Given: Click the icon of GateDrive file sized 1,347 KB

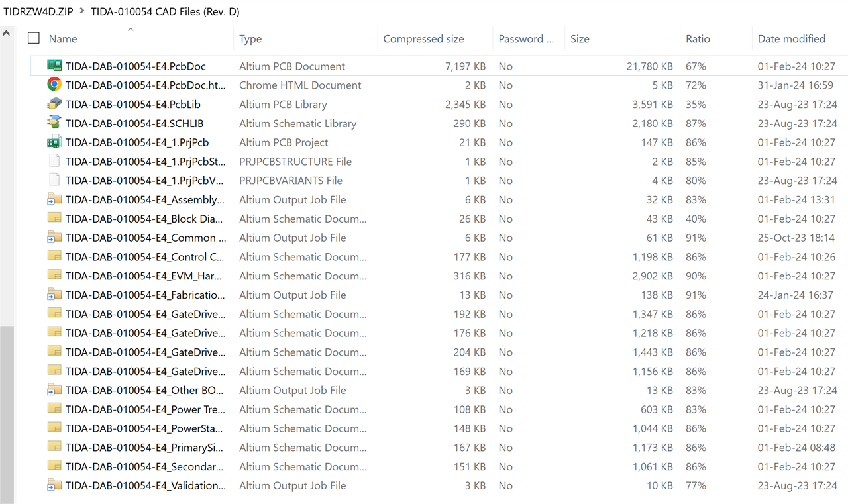Looking at the screenshot, I should (54, 314).
